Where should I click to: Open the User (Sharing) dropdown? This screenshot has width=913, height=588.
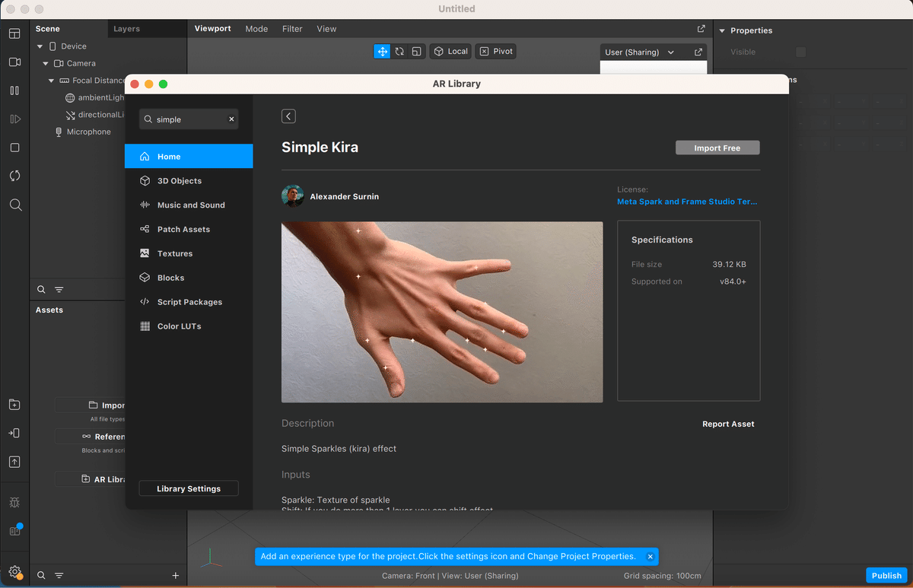click(640, 52)
